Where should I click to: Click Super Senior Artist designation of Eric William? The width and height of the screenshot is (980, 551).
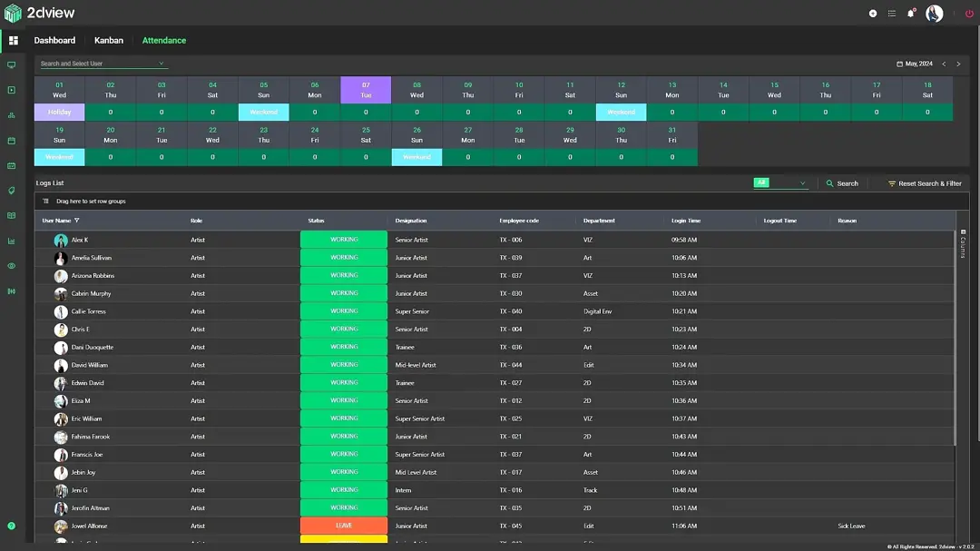tap(420, 419)
